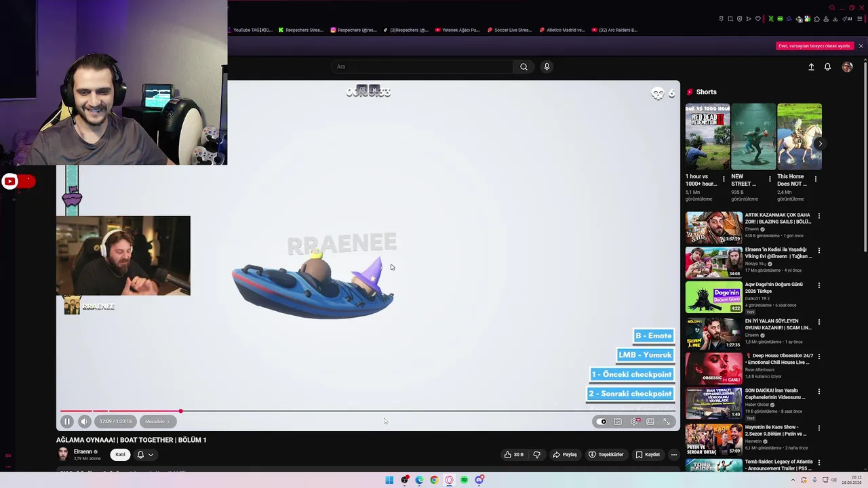The width and height of the screenshot is (868, 488).
Task: Open Viking Evi video title
Action: pyautogui.click(x=777, y=253)
